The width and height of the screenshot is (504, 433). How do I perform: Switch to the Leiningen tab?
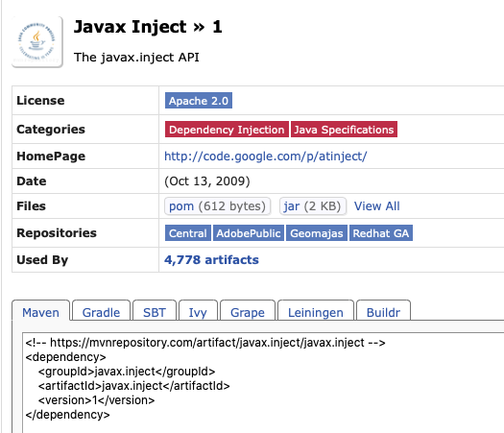tap(316, 311)
